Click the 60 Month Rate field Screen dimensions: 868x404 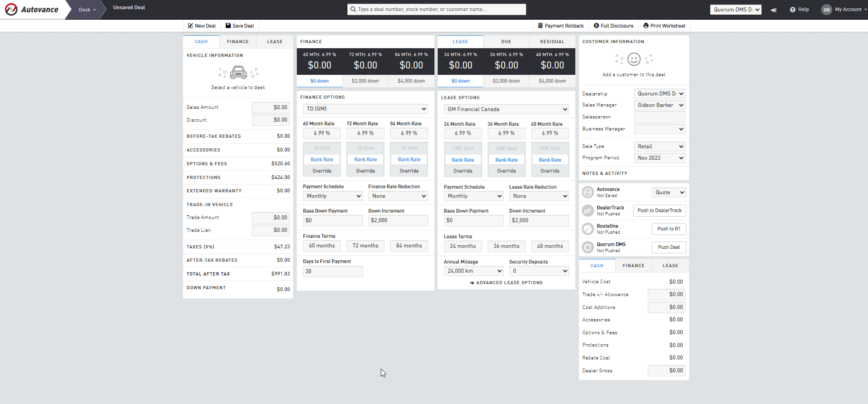point(322,133)
